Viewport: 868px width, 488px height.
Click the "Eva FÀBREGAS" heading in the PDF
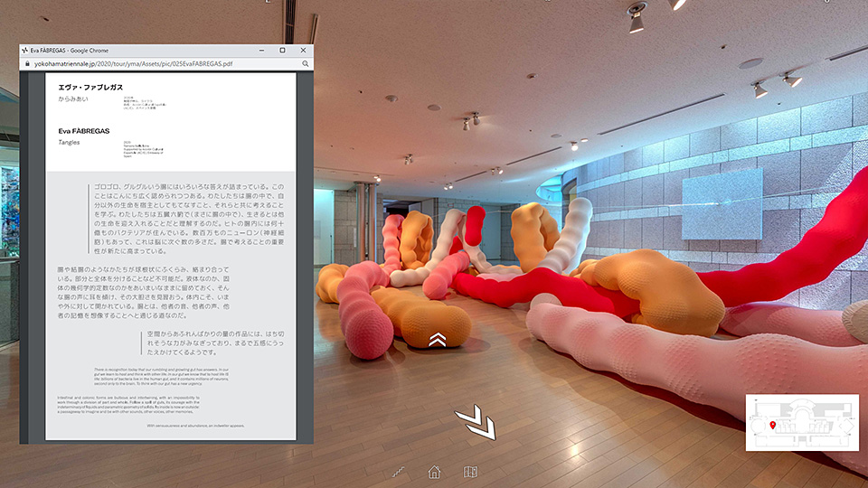pyautogui.click(x=84, y=131)
